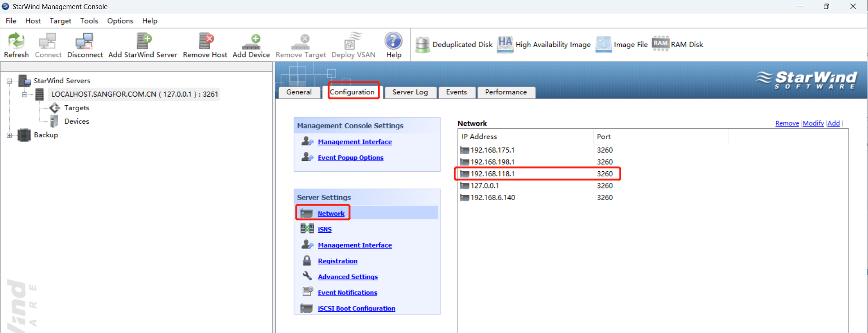Click the High Availability Image icon
The height and width of the screenshot is (333, 868).
point(505,44)
